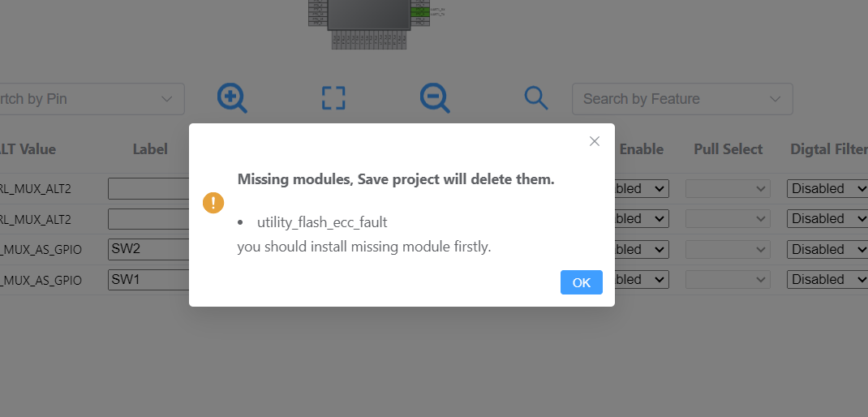Click the Pull Select column header
868x417 pixels.
(728, 149)
